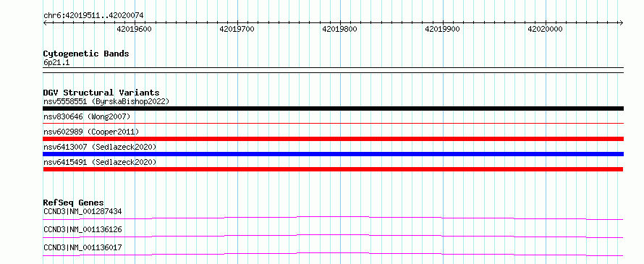Select nsv830646 (Wong2007) label

click(87, 117)
